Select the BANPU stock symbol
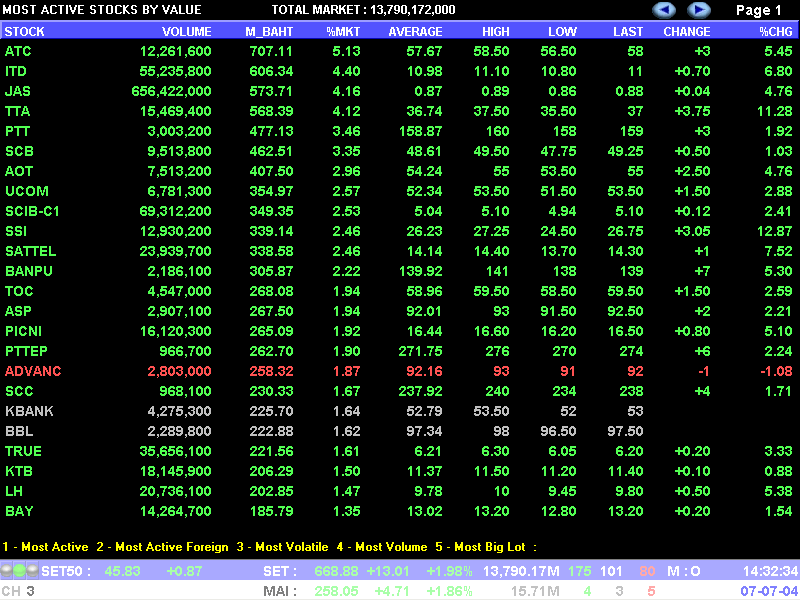800x600 pixels. point(29,271)
